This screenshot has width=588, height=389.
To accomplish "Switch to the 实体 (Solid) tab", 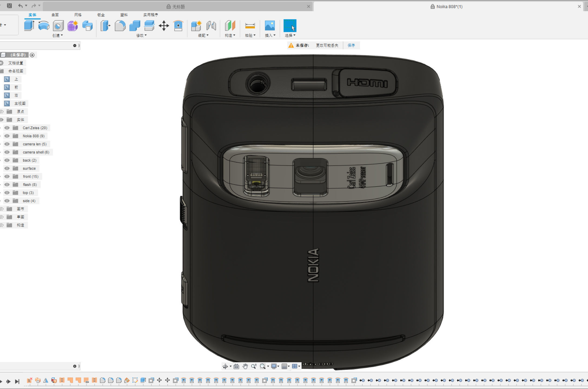I will click(x=32, y=15).
